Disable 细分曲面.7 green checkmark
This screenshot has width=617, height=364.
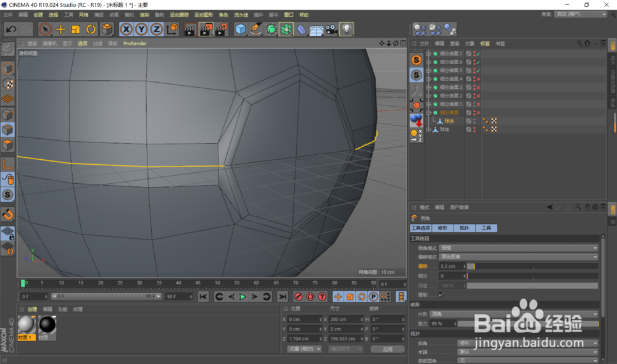pos(479,54)
